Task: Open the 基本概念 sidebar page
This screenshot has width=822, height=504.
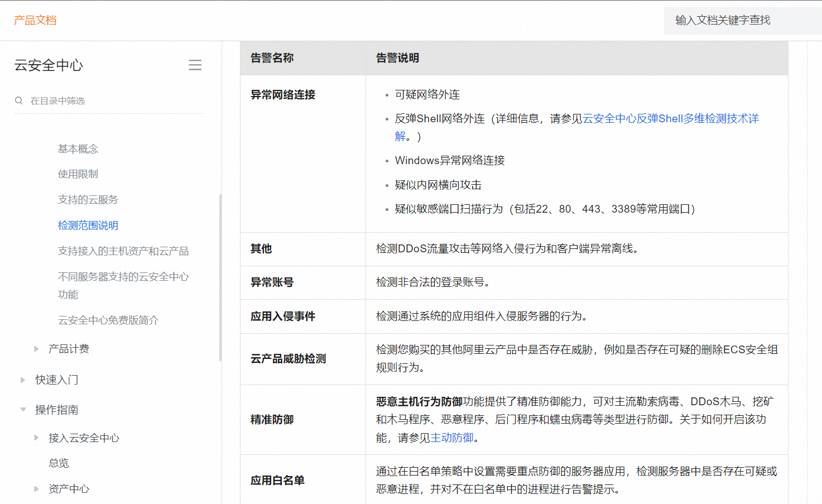Action: (x=78, y=149)
